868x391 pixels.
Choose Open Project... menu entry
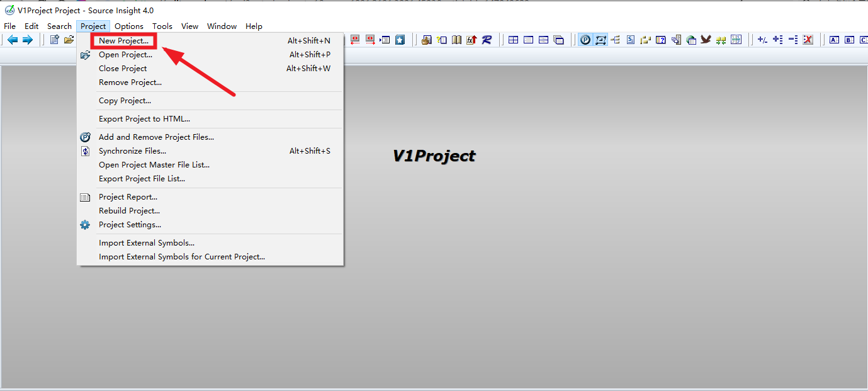210,55
